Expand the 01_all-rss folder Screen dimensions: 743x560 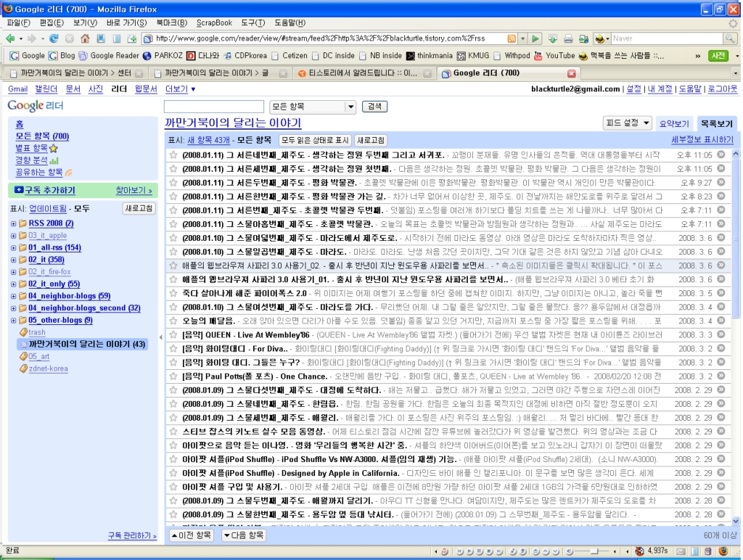[13, 248]
